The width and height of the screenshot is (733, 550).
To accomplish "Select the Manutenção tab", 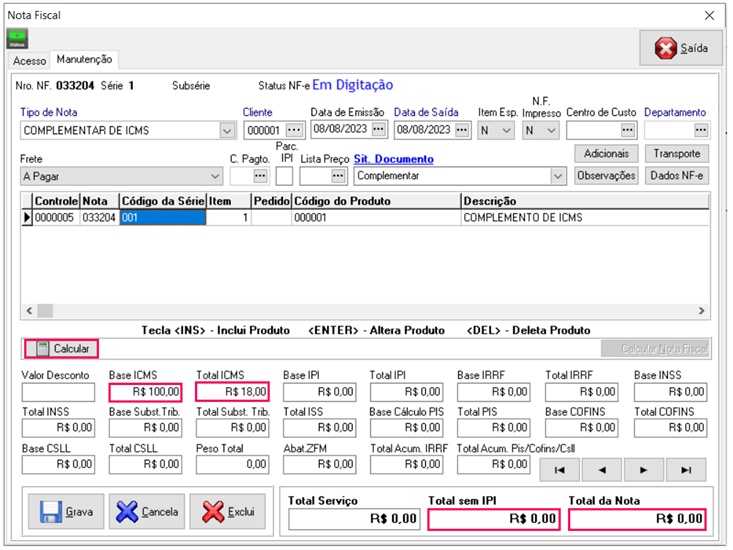I will pyautogui.click(x=86, y=60).
